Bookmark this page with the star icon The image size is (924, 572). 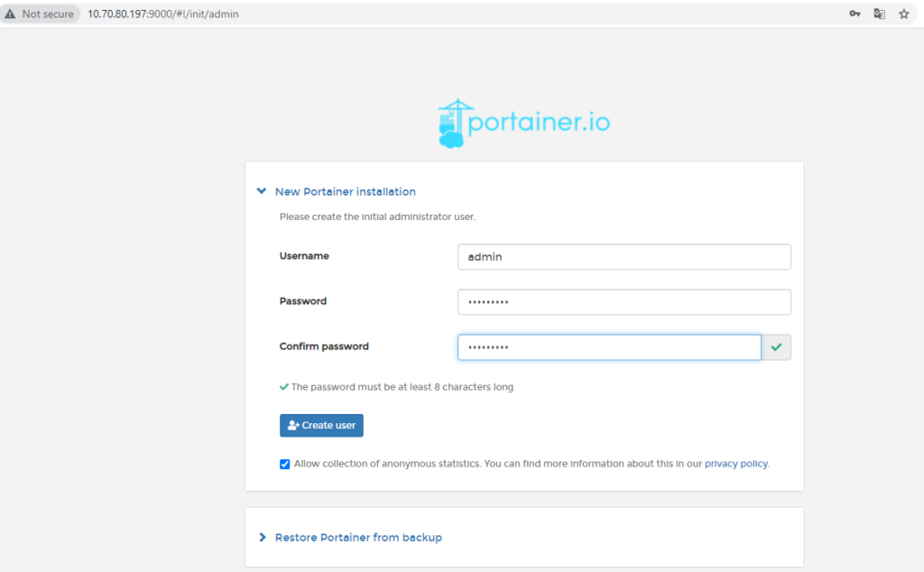(903, 14)
